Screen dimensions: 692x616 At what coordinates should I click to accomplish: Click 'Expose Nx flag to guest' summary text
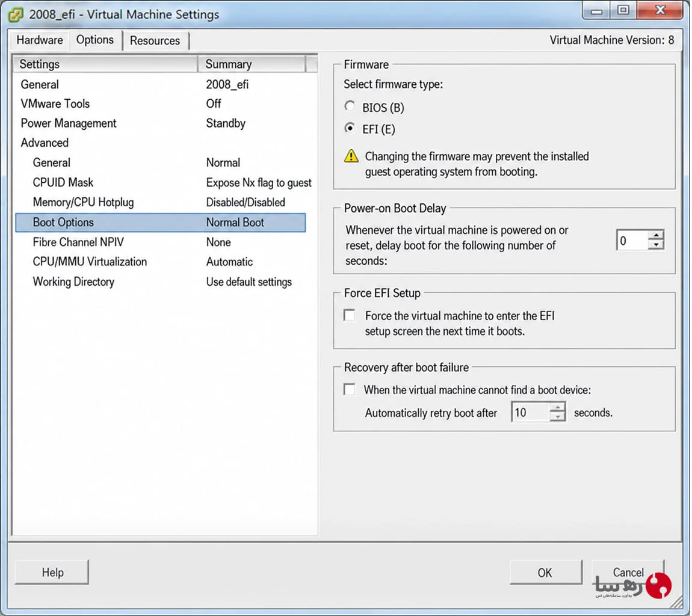pyautogui.click(x=259, y=183)
